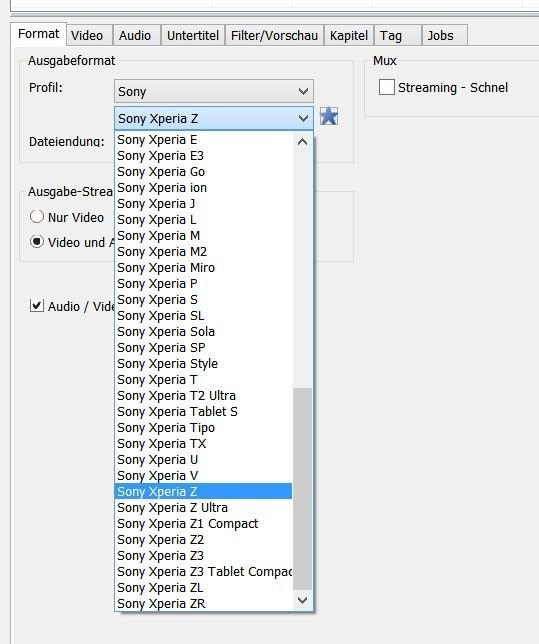
Task: Uncheck the Audio / Video checkbox
Action: pyautogui.click(x=37, y=306)
